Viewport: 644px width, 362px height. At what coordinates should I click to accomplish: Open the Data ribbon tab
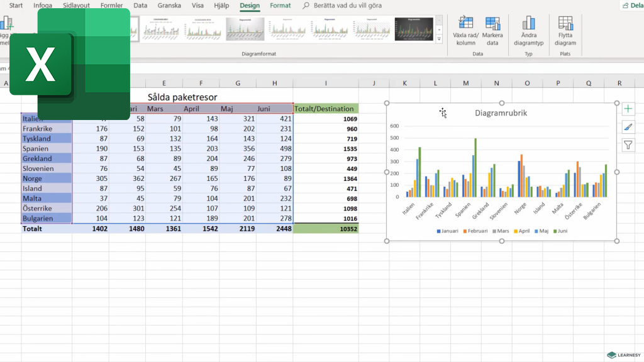click(140, 5)
